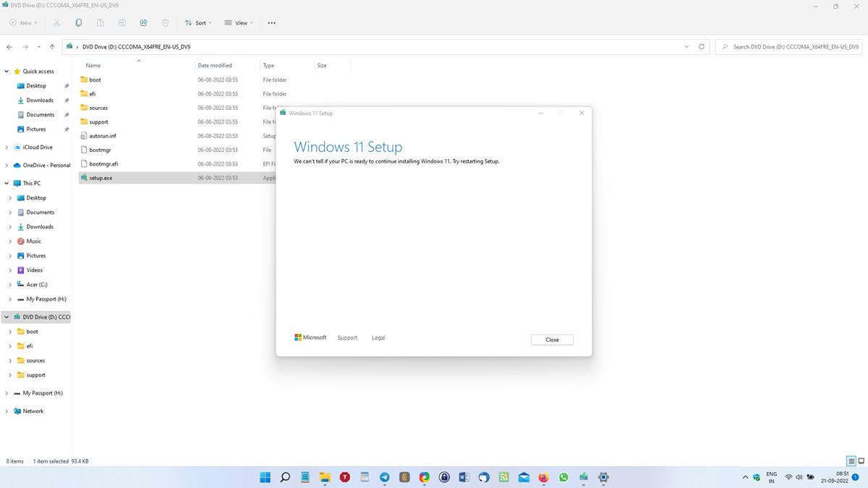Switch to large icons view in status bar
The image size is (868, 488).
click(861, 461)
